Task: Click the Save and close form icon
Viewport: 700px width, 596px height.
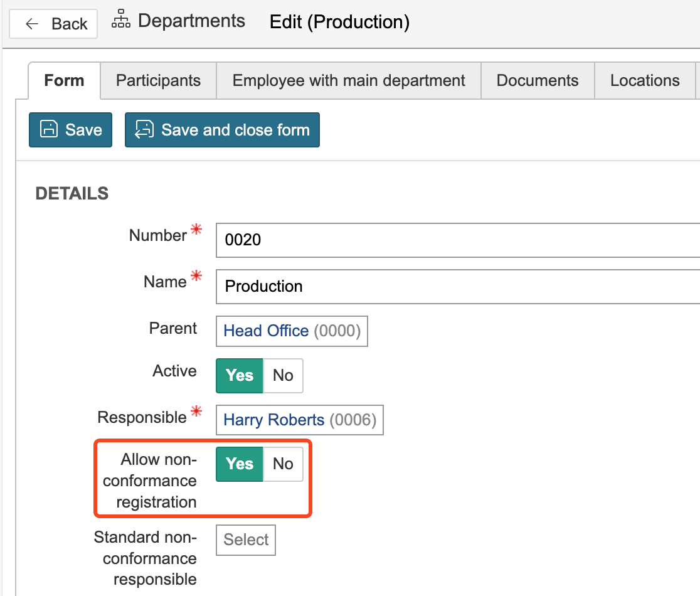Action: coord(144,130)
